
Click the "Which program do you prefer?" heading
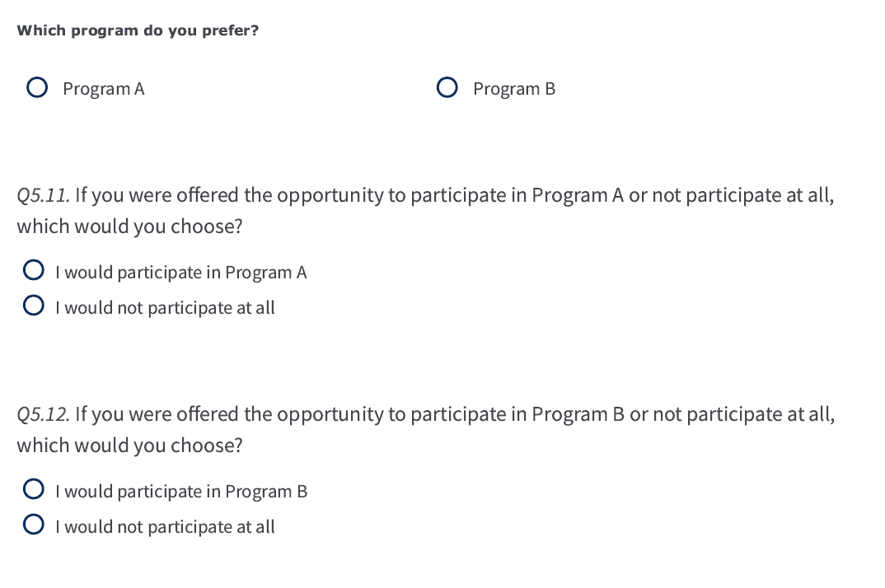coord(138,30)
